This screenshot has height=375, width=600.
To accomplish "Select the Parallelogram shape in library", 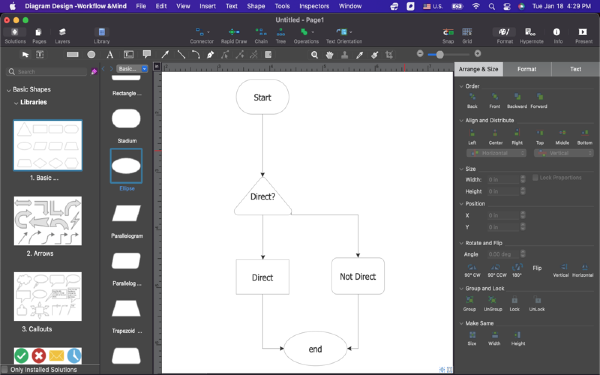I will [126, 214].
